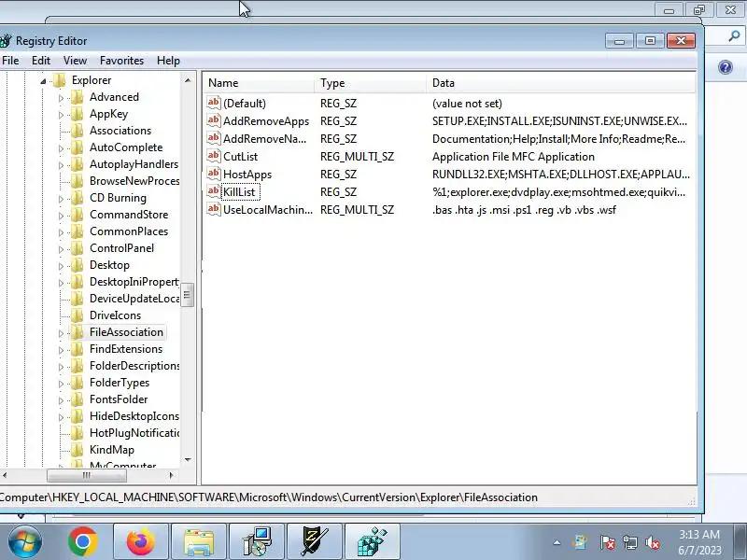Collapse the Explorer tree node
This screenshot has width=747, height=560.
43,81
